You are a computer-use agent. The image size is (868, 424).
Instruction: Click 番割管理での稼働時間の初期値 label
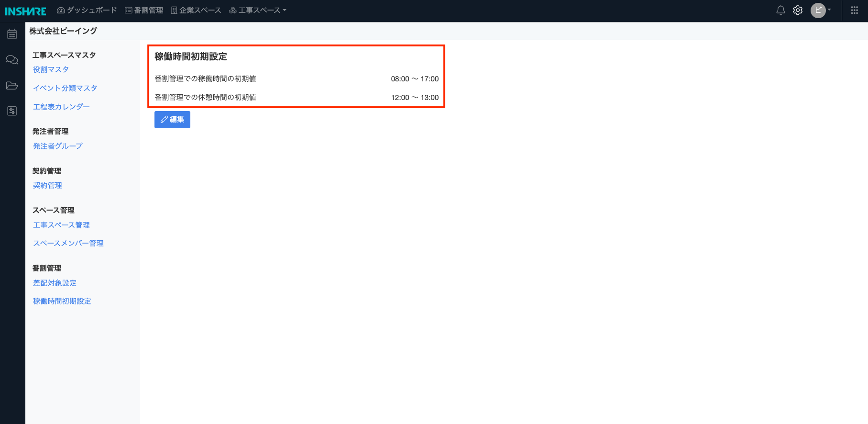[x=205, y=78]
